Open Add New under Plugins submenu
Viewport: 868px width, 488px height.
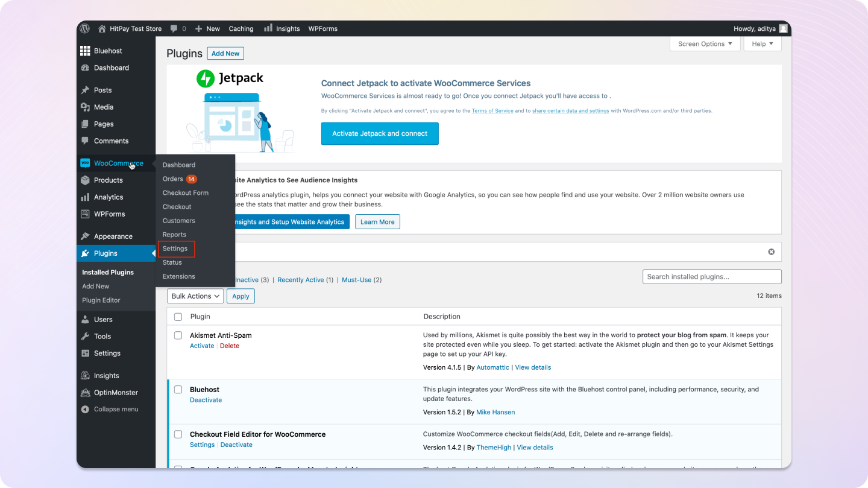coord(96,286)
